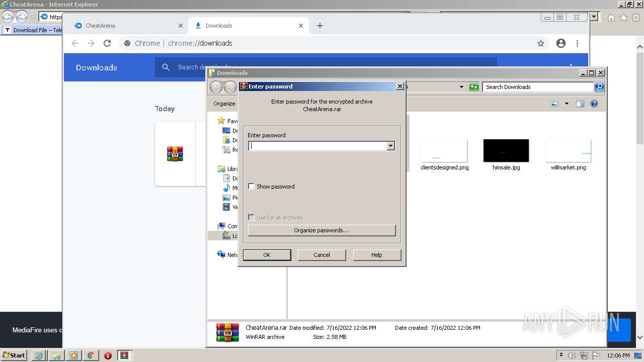Close the Downloads Chrome tab
Image resolution: width=644 pixels, height=362 pixels.
click(301, 26)
